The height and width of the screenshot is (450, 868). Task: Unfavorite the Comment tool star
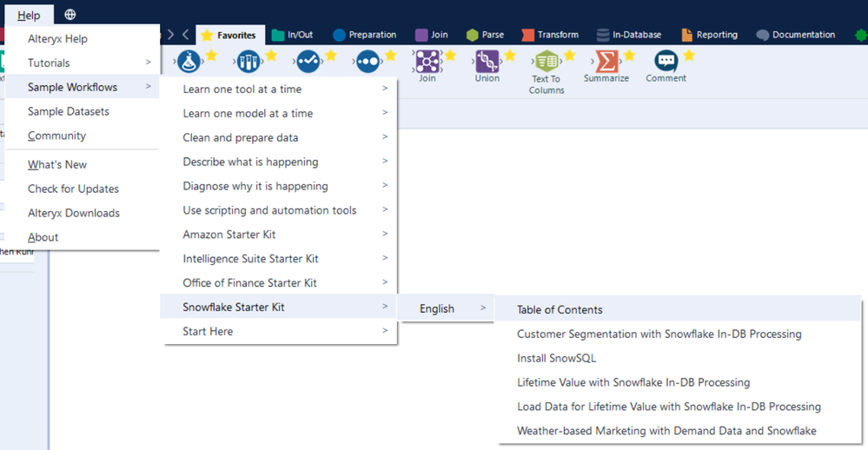pyautogui.click(x=689, y=56)
